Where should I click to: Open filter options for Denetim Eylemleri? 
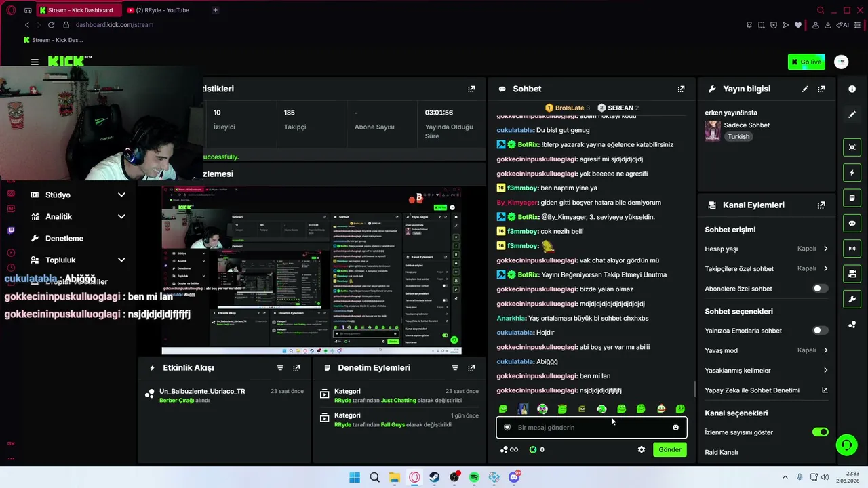point(455,367)
